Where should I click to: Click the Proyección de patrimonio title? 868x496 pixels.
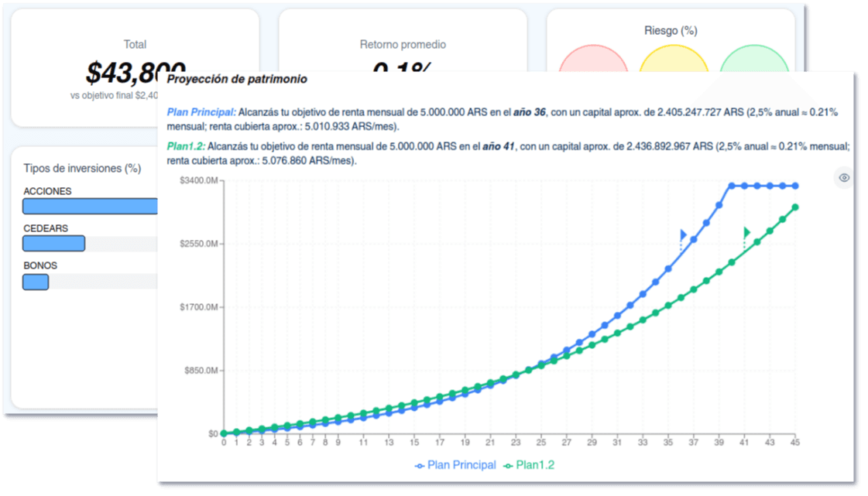[237, 79]
